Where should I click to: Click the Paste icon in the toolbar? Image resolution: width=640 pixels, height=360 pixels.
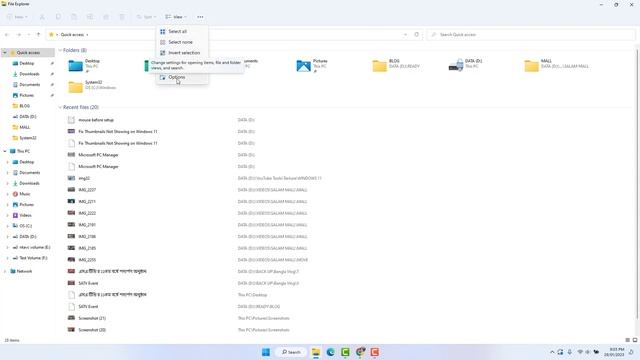pyautogui.click(x=74, y=17)
